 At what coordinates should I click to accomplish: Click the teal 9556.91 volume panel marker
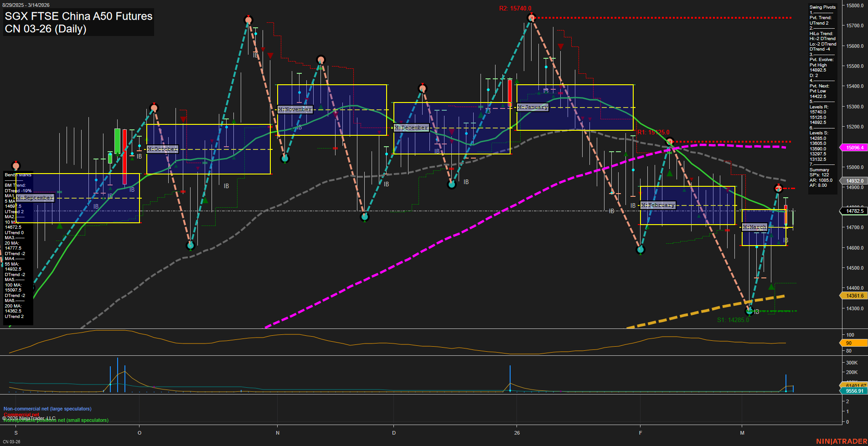pyautogui.click(x=854, y=391)
